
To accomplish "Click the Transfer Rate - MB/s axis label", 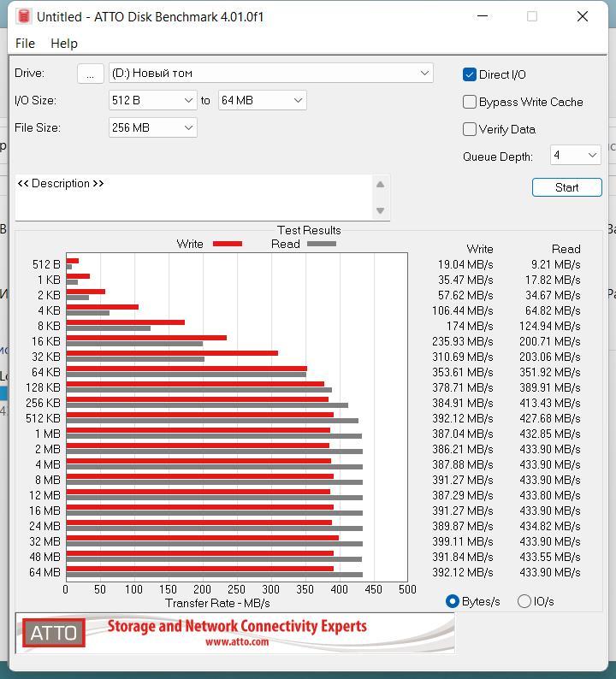I will click(217, 603).
